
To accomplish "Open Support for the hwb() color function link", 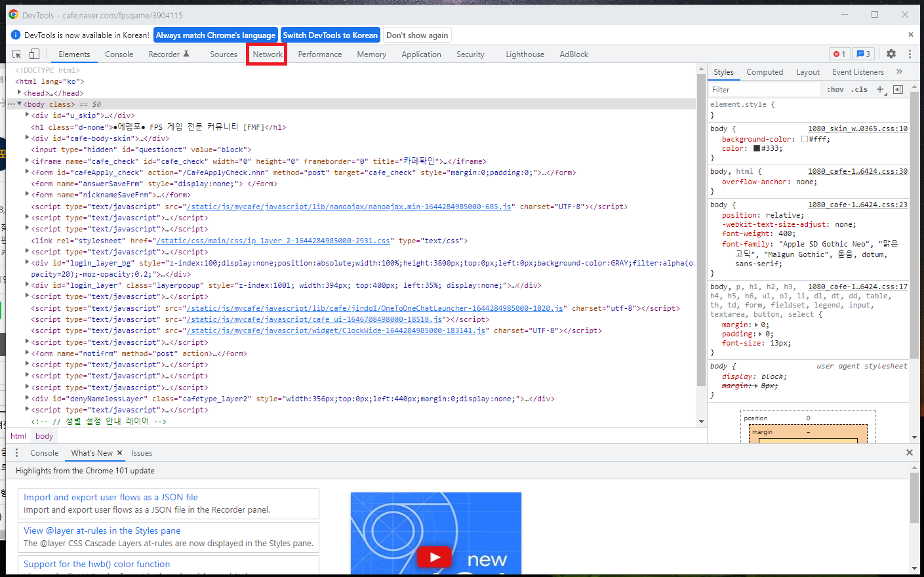I will [97, 565].
